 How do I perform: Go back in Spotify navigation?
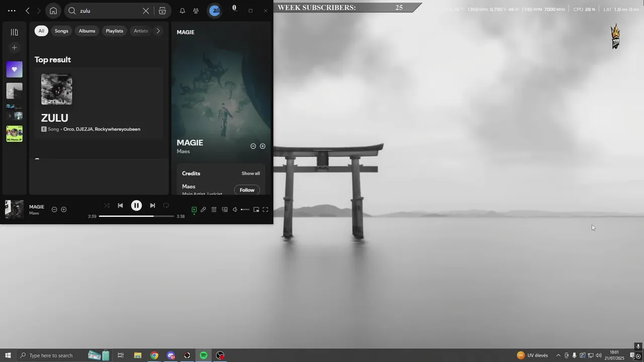tap(28, 11)
